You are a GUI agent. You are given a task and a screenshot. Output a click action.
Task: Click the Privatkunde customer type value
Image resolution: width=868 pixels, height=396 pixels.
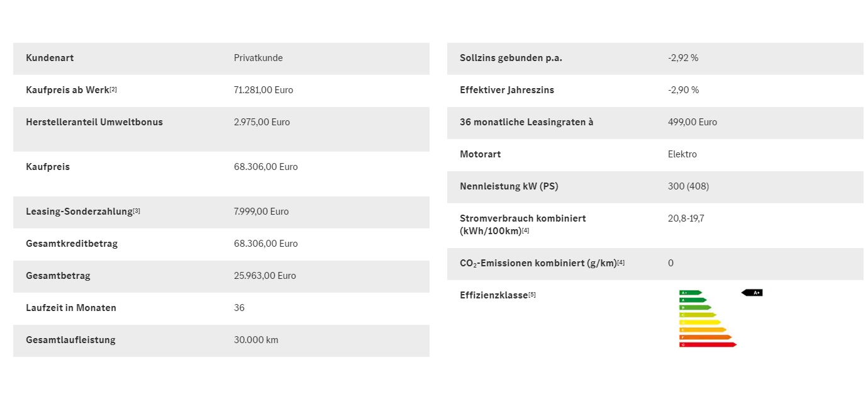(x=258, y=58)
